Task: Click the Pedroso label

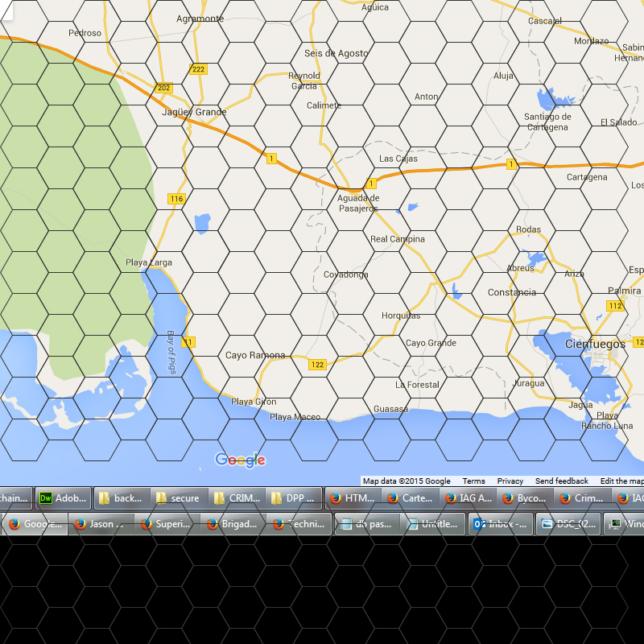Action: click(85, 33)
